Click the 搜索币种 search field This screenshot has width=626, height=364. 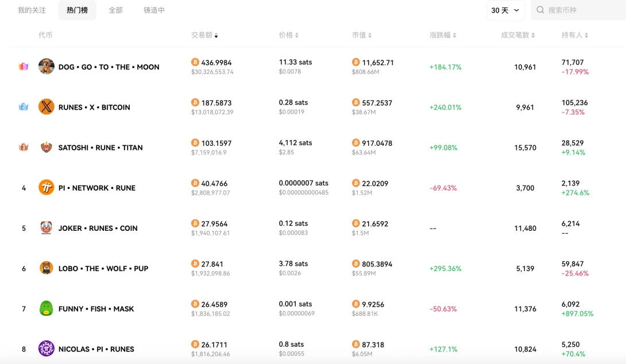click(580, 10)
